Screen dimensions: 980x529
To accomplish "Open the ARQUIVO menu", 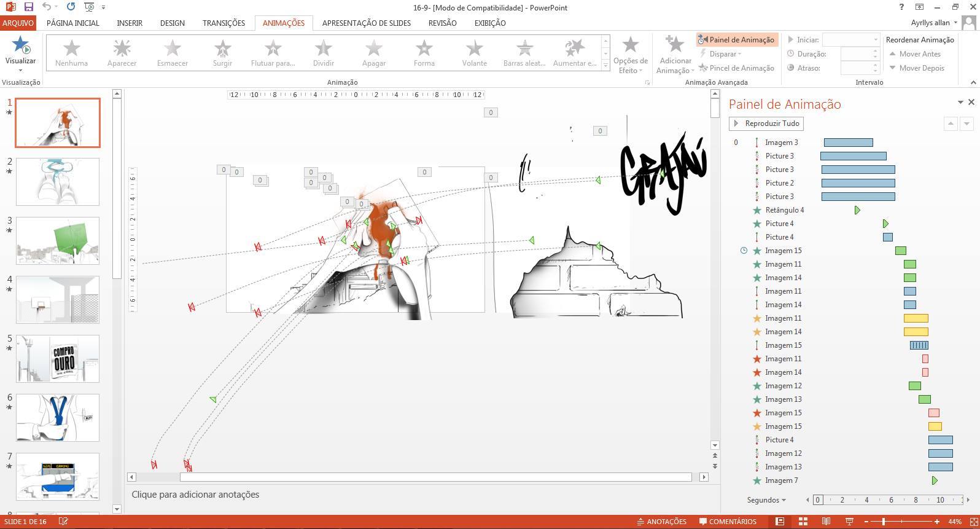I will pyautogui.click(x=18, y=23).
